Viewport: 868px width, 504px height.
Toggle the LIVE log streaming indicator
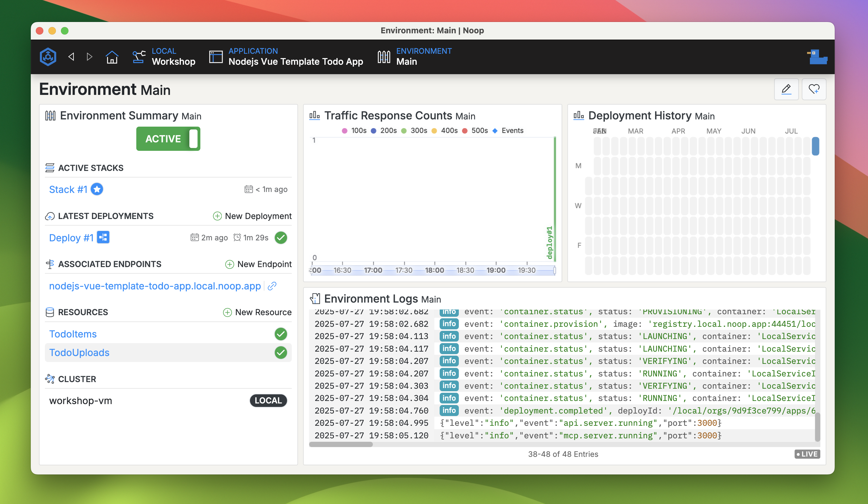point(807,454)
